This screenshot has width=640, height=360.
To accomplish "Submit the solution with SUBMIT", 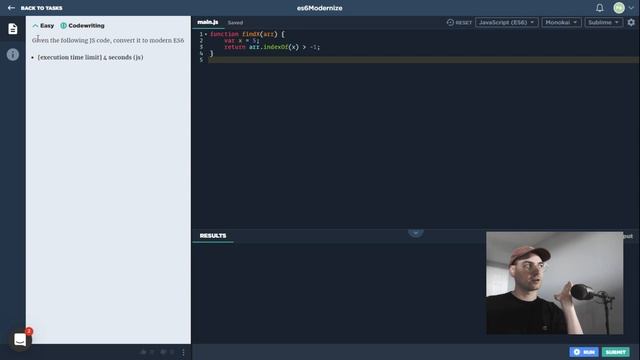I will 616,352.
